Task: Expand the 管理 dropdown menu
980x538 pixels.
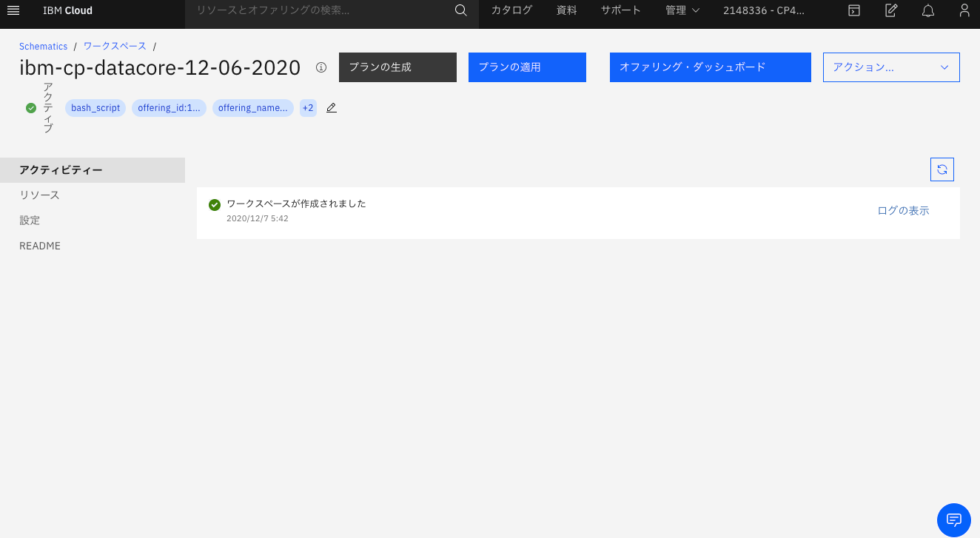Action: (682, 10)
